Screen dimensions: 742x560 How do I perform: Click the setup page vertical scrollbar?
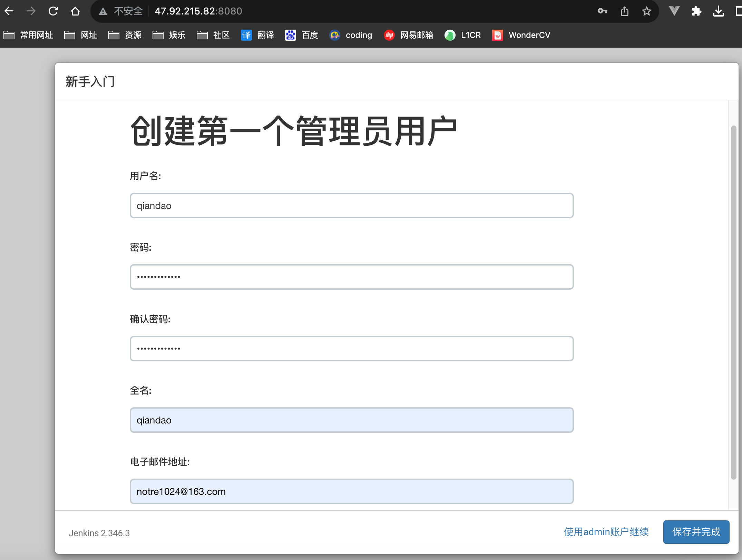tap(733, 302)
